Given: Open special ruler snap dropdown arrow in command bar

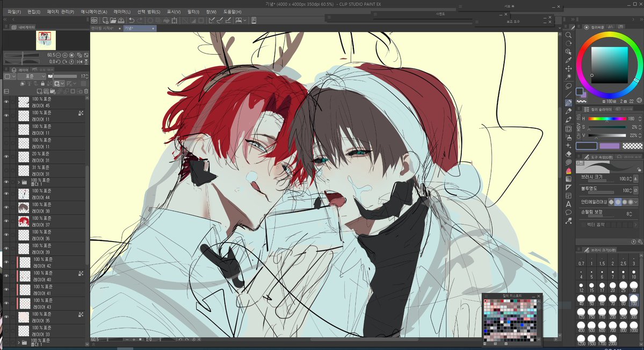Looking at the screenshot, I should pos(245,20).
